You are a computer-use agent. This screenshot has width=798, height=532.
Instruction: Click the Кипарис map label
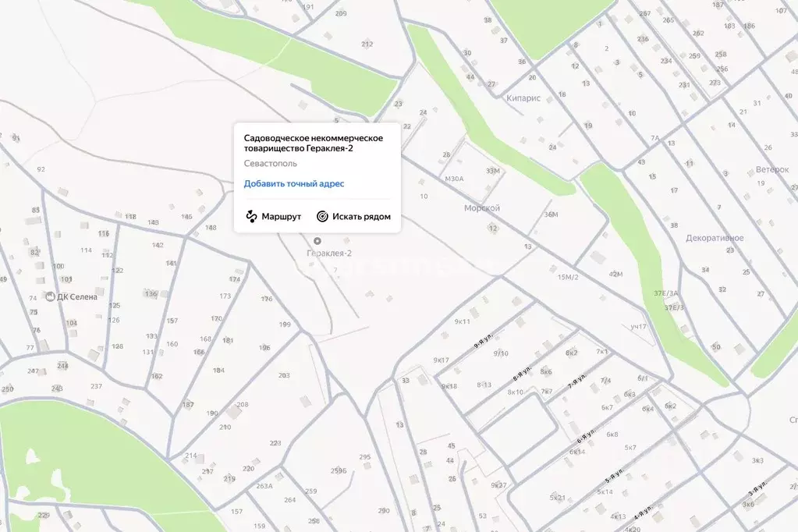coord(523,98)
